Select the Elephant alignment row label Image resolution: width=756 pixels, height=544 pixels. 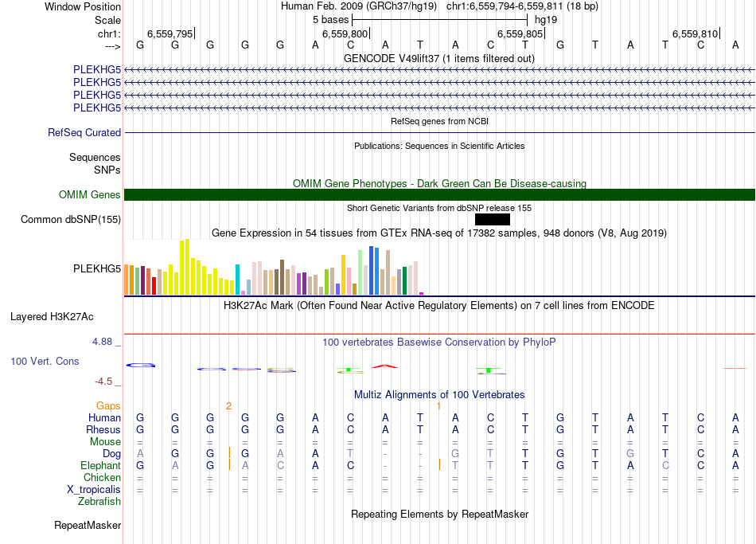(x=100, y=466)
